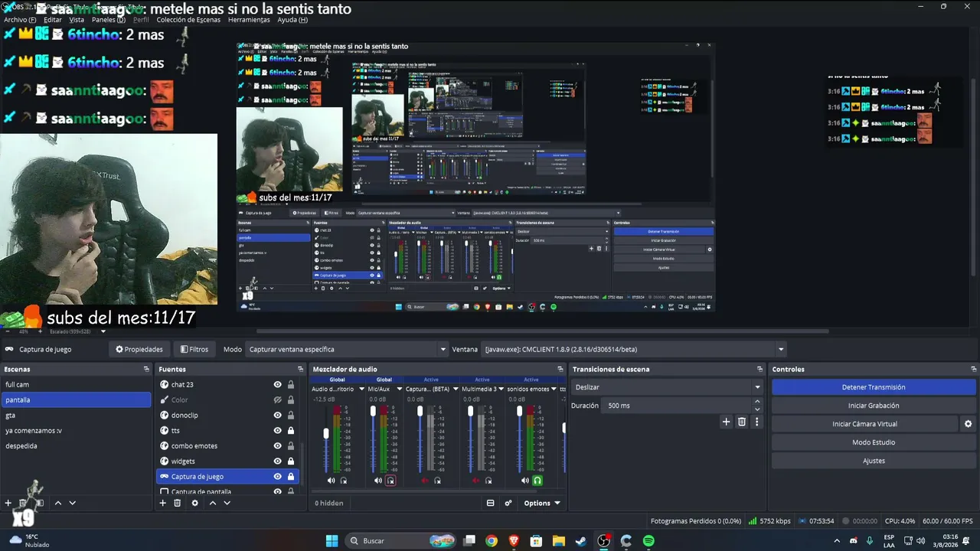Click Iniciar Grabación button
The image size is (980, 551).
coord(874,406)
